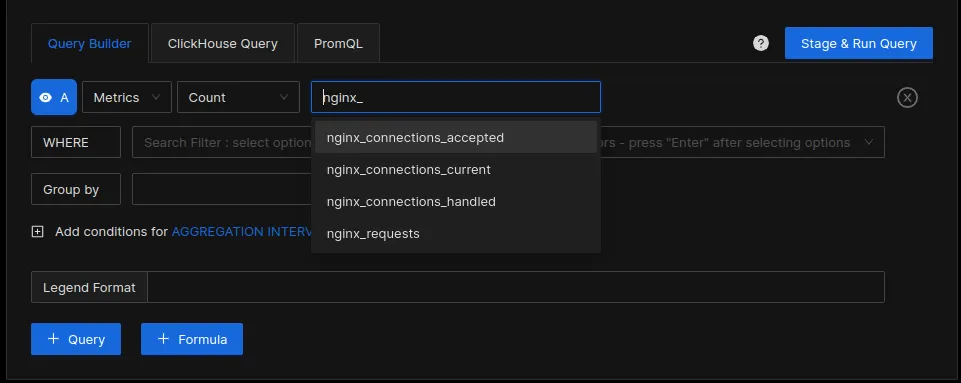
Task: Click the WHERE label
Action: click(x=76, y=142)
